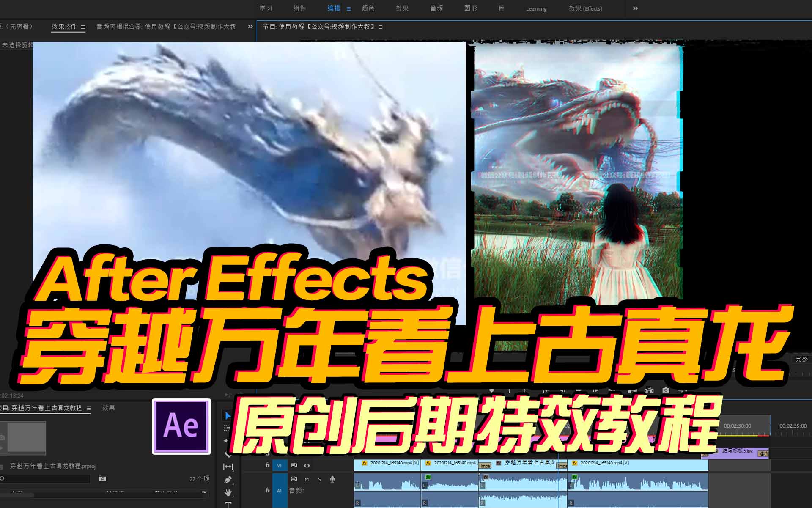Open the 完整 playback resolution dropdown
This screenshot has height=508, width=812.
(801, 360)
